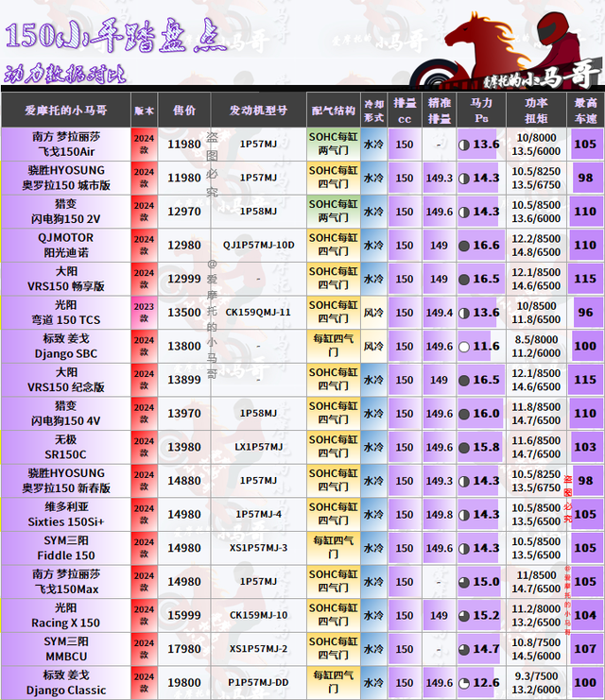The image size is (605, 700).
Task: Select the 无极 SR150C name cell
Action: (x=66, y=447)
